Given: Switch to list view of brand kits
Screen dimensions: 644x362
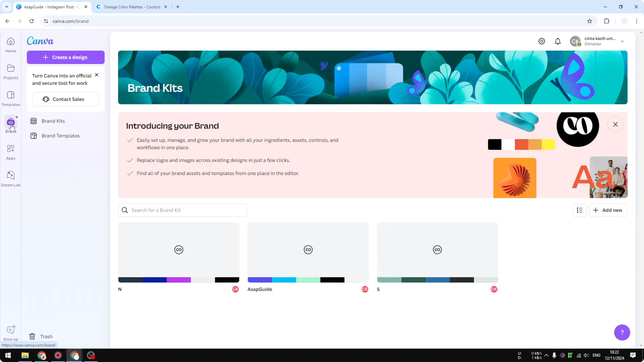Looking at the screenshot, I should click(x=579, y=210).
